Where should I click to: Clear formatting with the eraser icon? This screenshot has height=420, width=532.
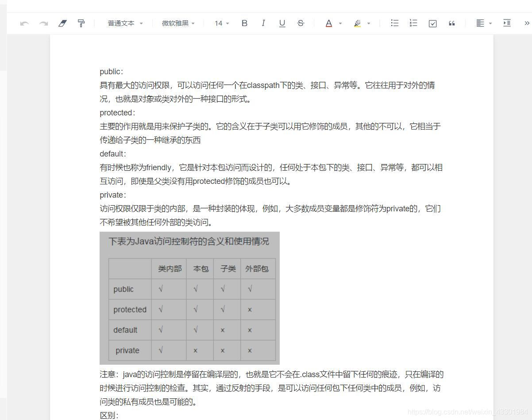tap(62, 23)
